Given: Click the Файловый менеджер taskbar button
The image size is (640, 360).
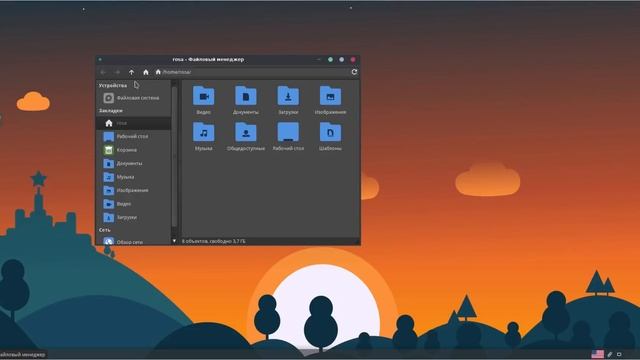Looking at the screenshot, I should 23,355.
